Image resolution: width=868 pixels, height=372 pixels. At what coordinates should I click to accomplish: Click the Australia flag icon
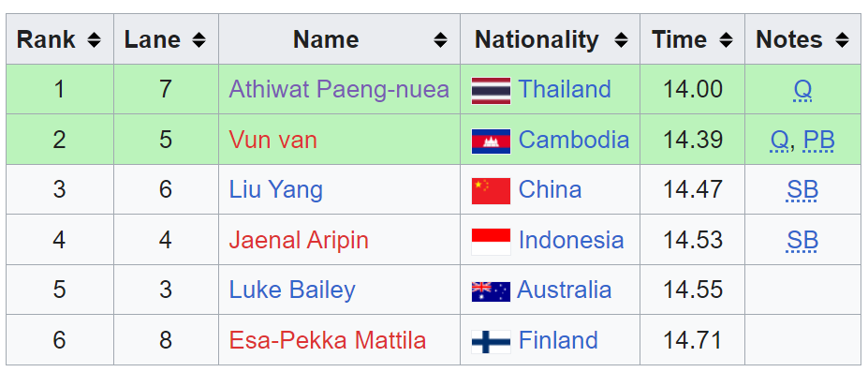[491, 291]
